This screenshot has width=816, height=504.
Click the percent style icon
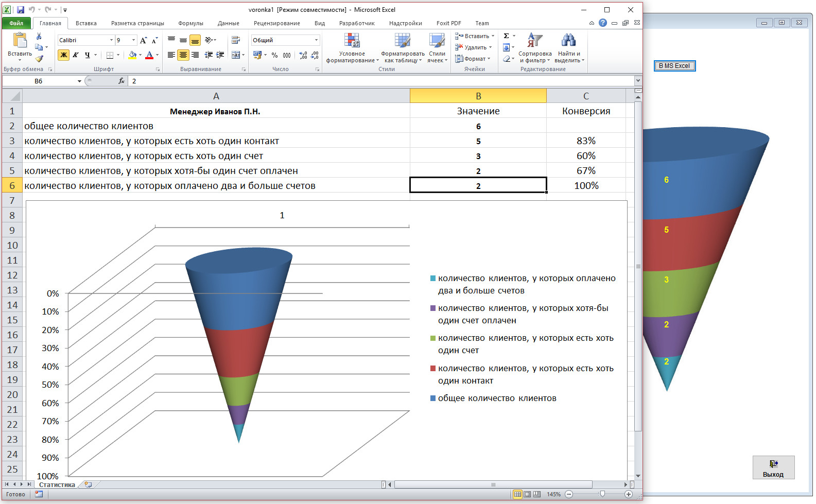275,55
